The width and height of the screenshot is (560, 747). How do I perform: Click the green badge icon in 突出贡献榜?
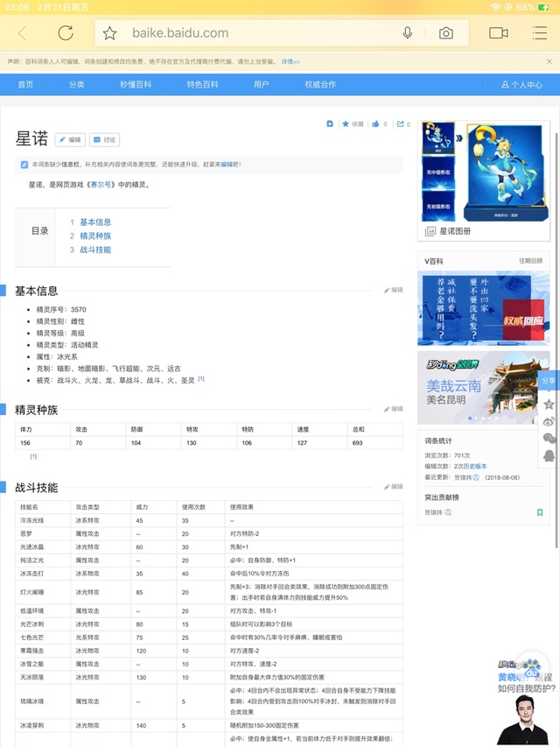(x=540, y=512)
